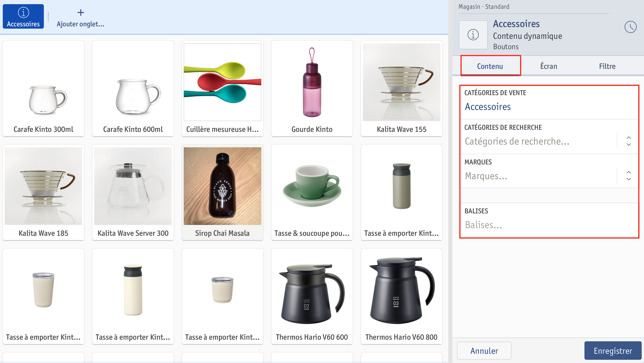Image resolution: width=644 pixels, height=363 pixels.
Task: Switch to the Contenu tab
Action: pyautogui.click(x=490, y=66)
